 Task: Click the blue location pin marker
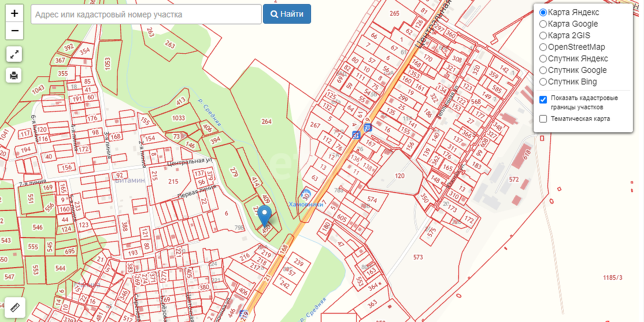click(x=265, y=217)
